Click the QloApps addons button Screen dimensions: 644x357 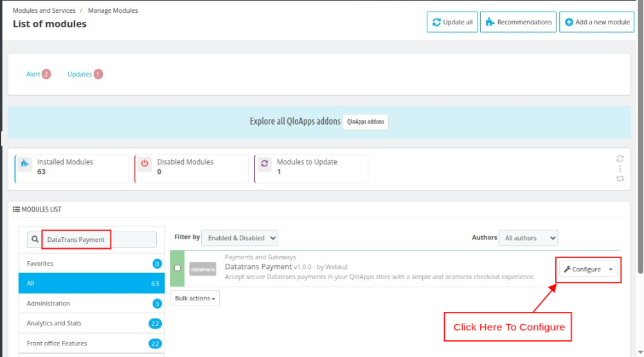click(365, 122)
